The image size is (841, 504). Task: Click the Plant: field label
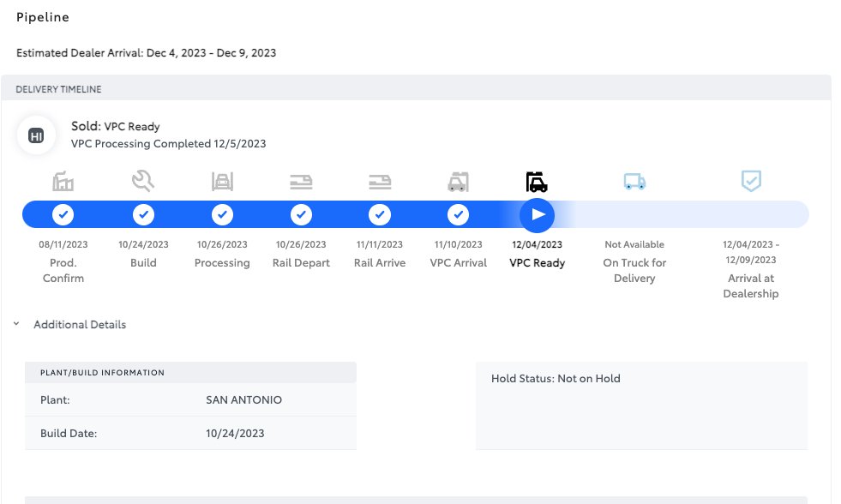(55, 400)
